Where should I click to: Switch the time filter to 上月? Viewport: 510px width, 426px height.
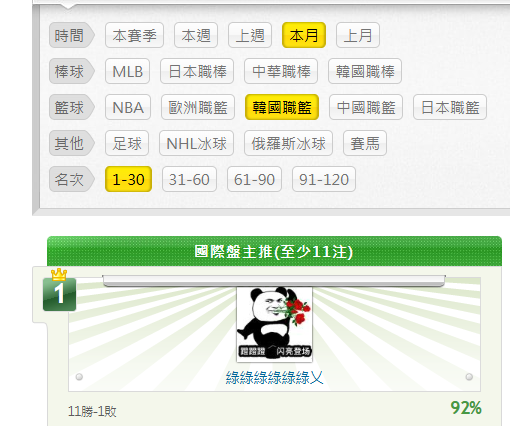[x=358, y=35]
